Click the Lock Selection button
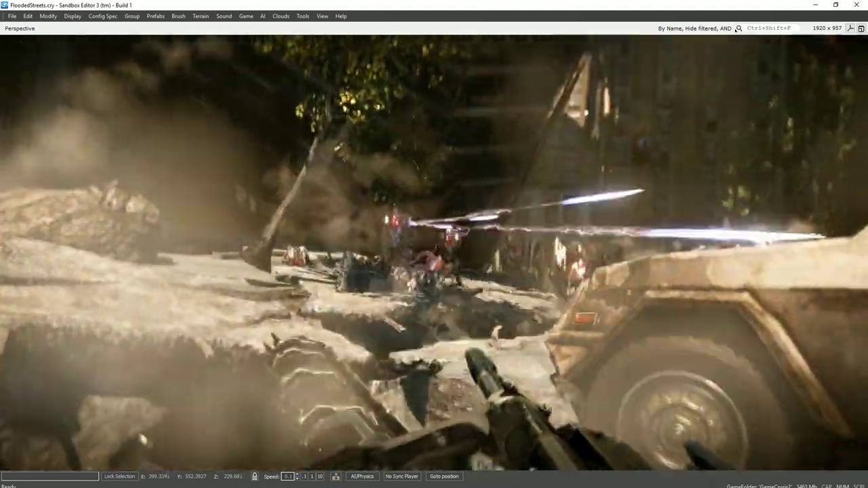The width and height of the screenshot is (868, 488). coord(119,476)
